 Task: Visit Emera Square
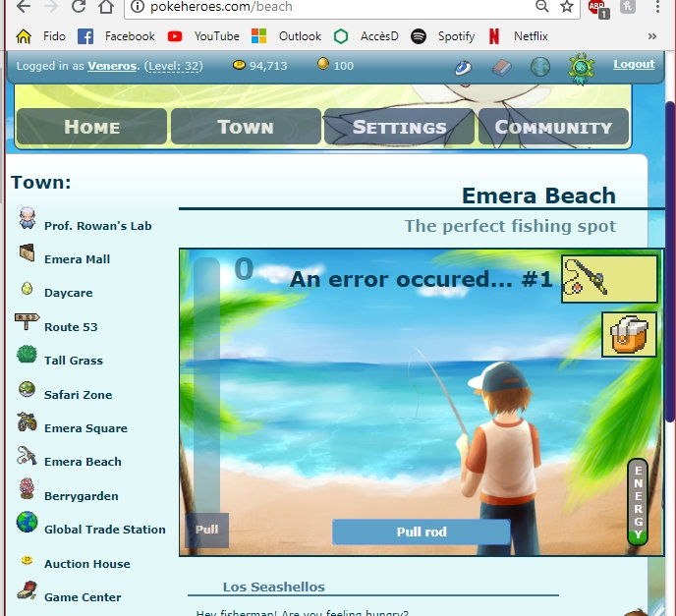coord(85,428)
